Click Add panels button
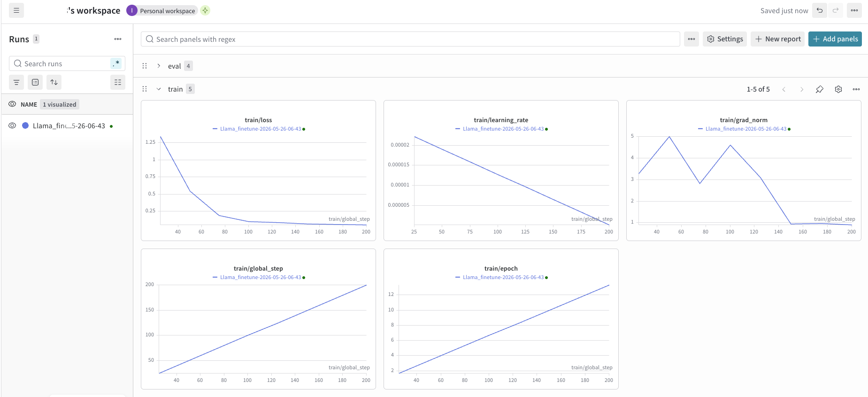Image resolution: width=868 pixels, height=397 pixels. 835,39
